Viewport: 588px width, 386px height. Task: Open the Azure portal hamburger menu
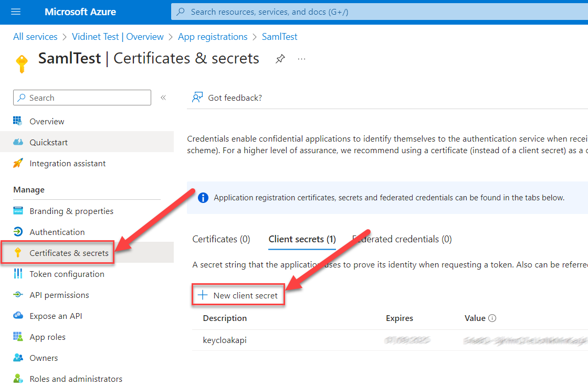pos(15,12)
